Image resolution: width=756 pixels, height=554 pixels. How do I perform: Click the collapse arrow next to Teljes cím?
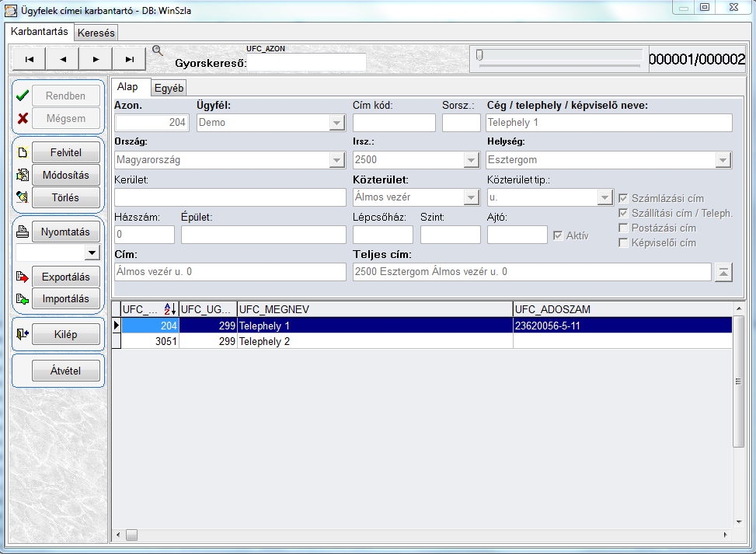[723, 272]
